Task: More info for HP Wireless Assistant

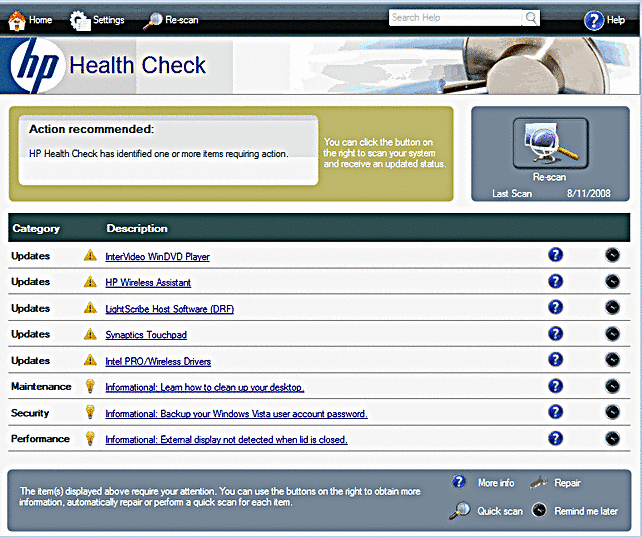Action: [x=555, y=281]
